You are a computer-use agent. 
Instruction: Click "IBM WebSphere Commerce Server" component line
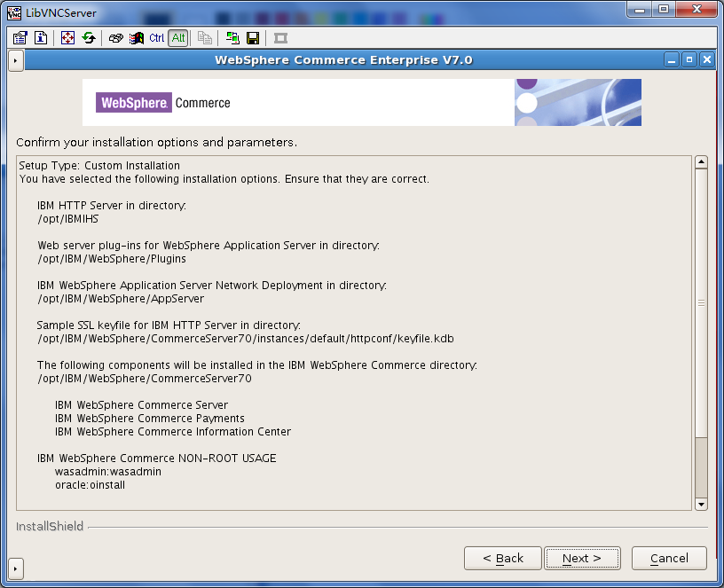pyautogui.click(x=141, y=405)
